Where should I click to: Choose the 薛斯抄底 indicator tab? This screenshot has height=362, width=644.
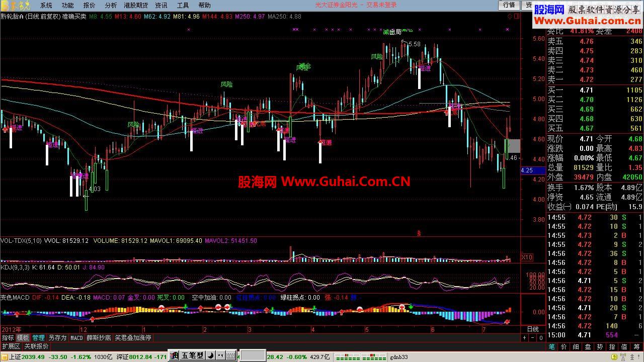[x=99, y=338]
